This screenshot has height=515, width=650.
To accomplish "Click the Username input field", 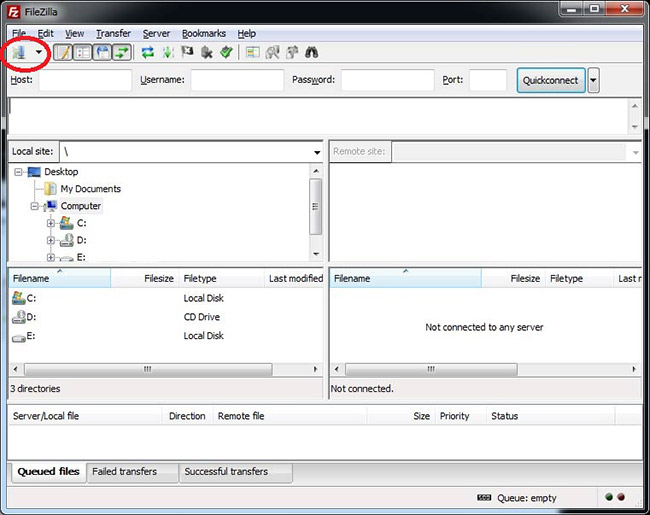I will (x=237, y=80).
